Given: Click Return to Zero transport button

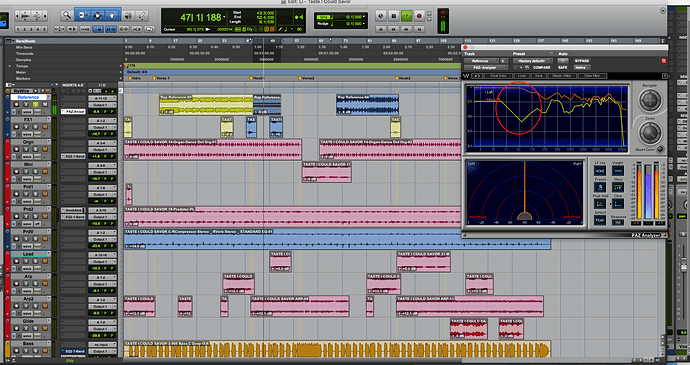Looking at the screenshot, I should [x=381, y=29].
